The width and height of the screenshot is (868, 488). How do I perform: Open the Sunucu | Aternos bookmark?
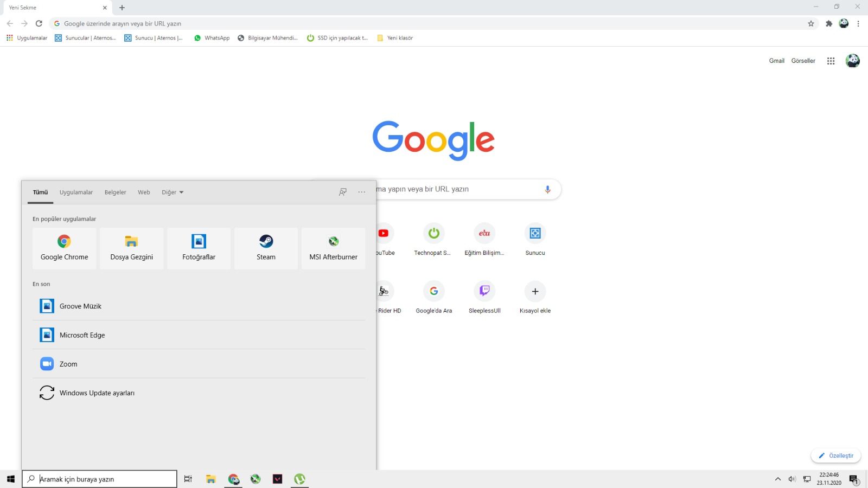154,38
